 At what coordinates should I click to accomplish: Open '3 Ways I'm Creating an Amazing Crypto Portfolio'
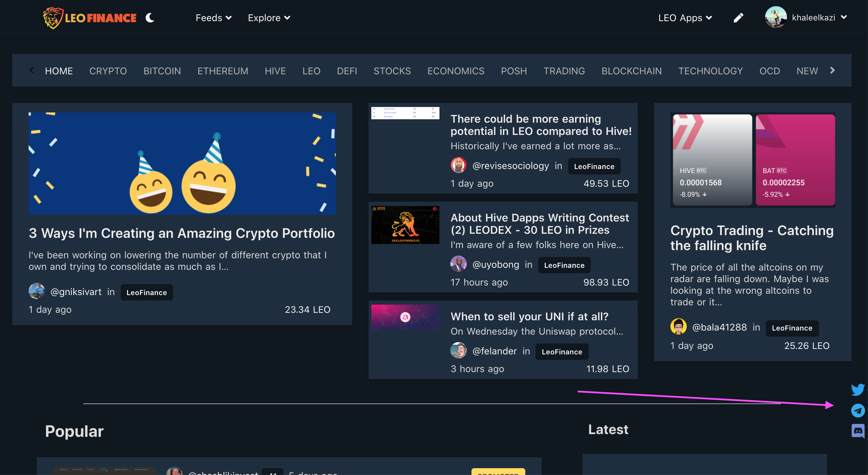click(182, 233)
